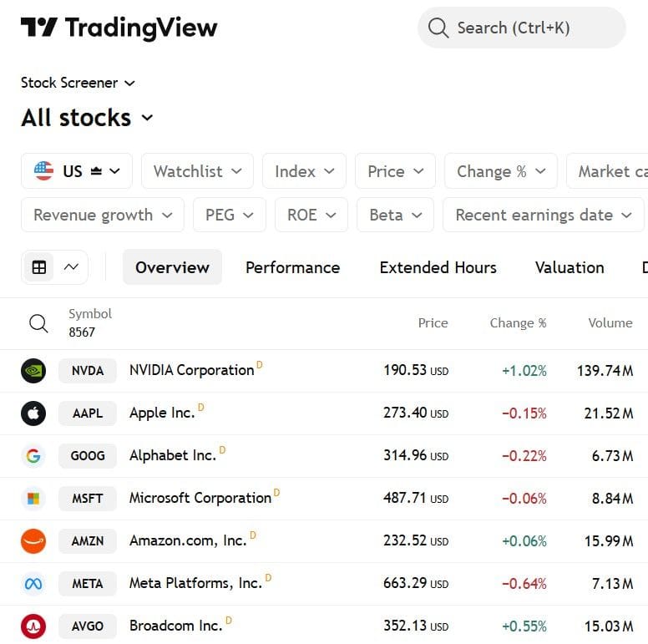The height and width of the screenshot is (644, 648).
Task: Open the Revenue growth filter
Action: click(103, 215)
